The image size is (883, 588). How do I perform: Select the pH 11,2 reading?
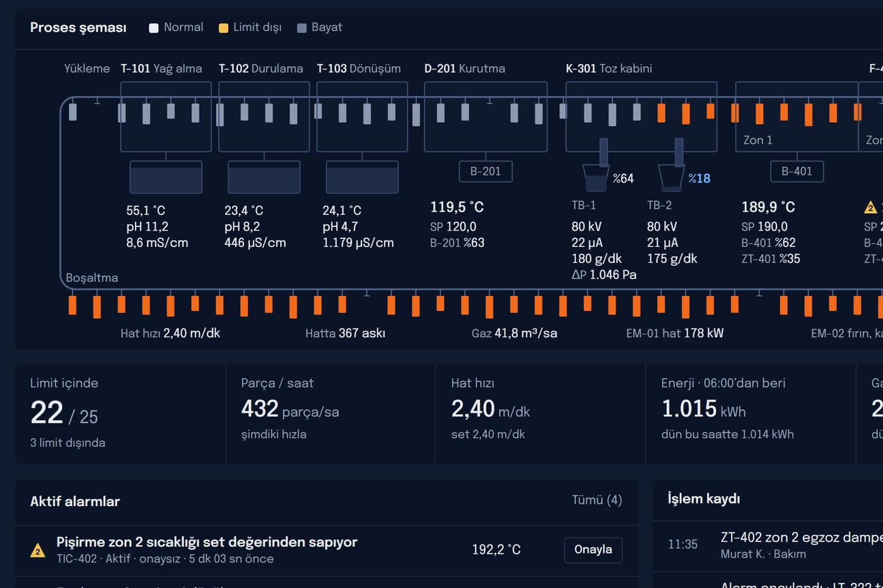(x=147, y=227)
